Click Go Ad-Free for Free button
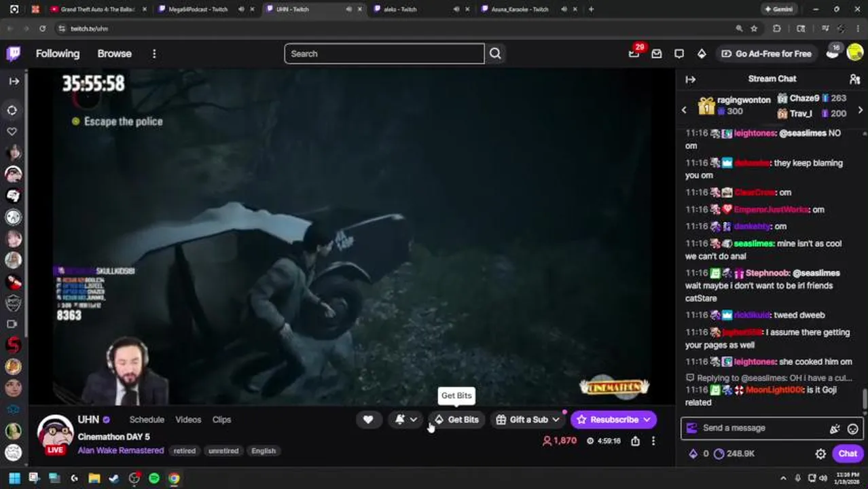 766,54
